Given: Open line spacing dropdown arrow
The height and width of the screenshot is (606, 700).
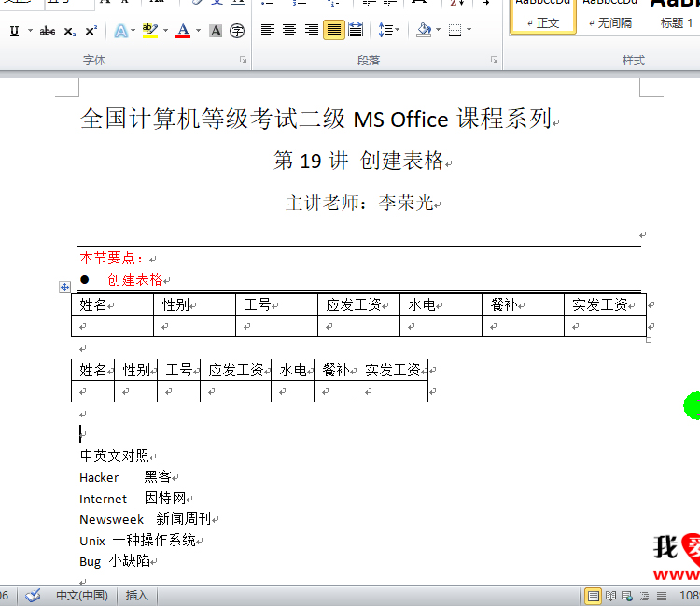Looking at the screenshot, I should (x=398, y=30).
